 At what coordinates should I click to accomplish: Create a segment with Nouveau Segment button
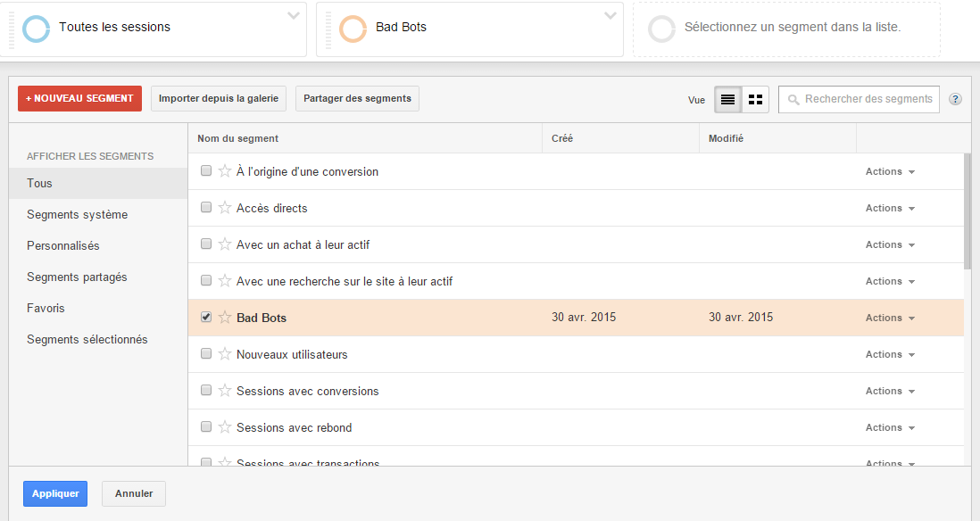coord(80,99)
